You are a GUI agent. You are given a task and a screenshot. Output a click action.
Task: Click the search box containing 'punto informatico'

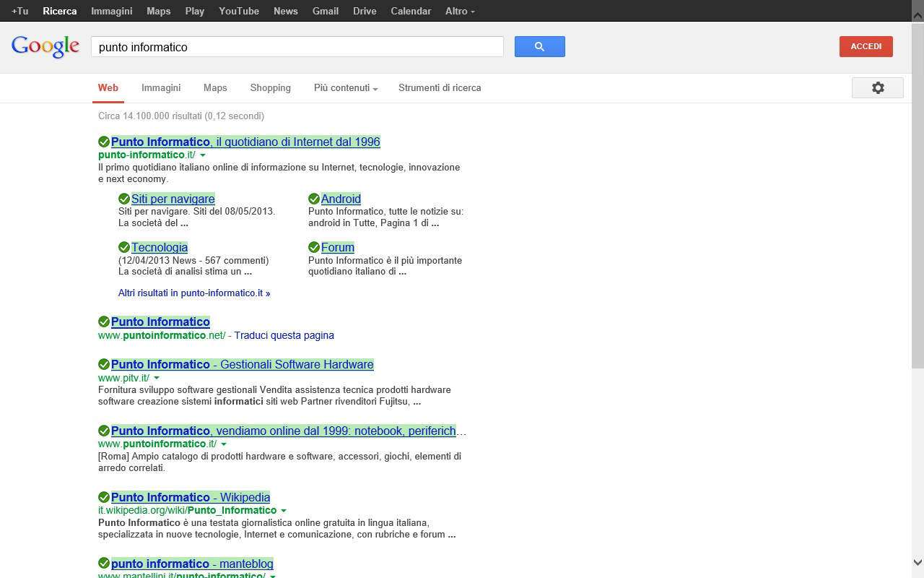click(297, 47)
